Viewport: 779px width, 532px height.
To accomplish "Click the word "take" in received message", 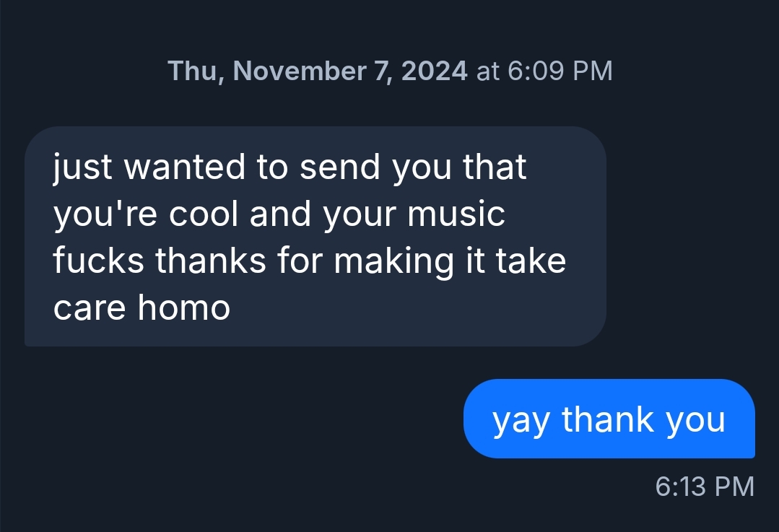I will click(531, 261).
